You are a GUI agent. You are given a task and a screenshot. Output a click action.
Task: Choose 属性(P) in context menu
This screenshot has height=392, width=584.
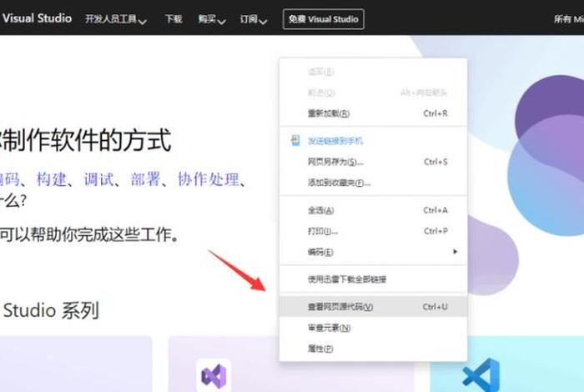pyautogui.click(x=373, y=349)
